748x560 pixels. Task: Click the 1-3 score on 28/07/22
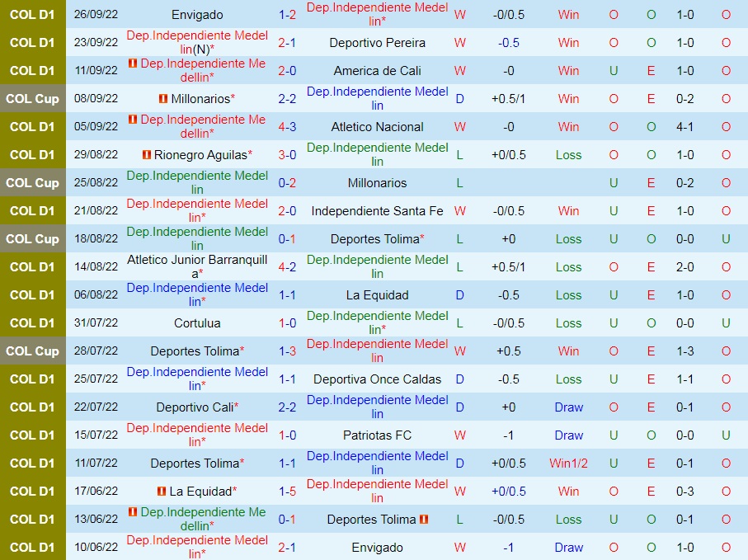287,351
